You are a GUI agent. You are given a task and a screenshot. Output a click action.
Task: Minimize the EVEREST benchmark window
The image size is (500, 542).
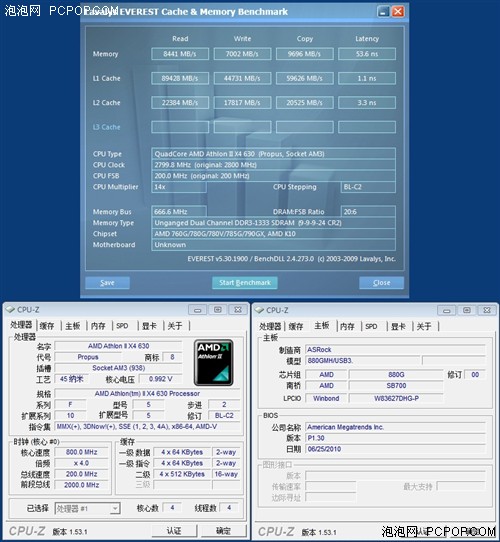point(383,12)
